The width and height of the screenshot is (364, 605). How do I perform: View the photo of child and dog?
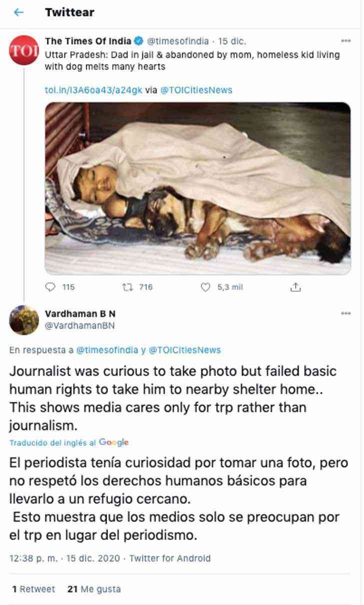(197, 188)
